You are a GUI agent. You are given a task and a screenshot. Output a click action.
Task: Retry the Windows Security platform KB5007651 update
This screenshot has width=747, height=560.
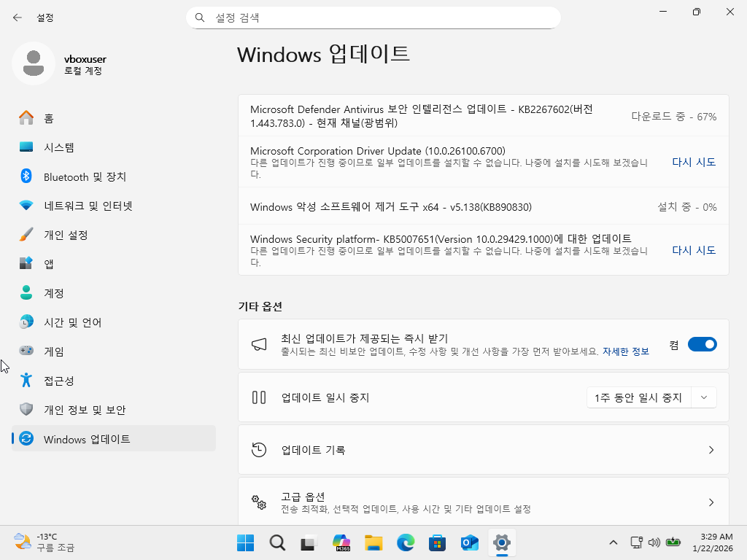tap(694, 250)
